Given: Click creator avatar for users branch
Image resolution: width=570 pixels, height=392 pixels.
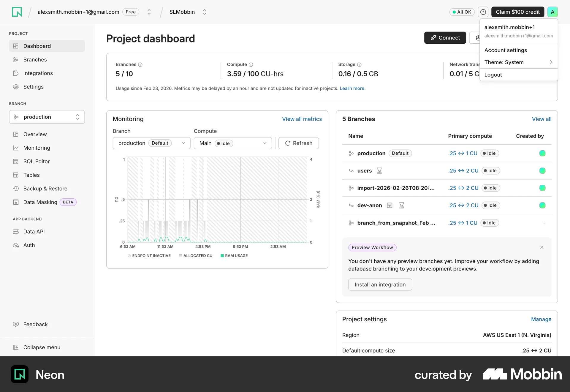Looking at the screenshot, I should pyautogui.click(x=542, y=171).
